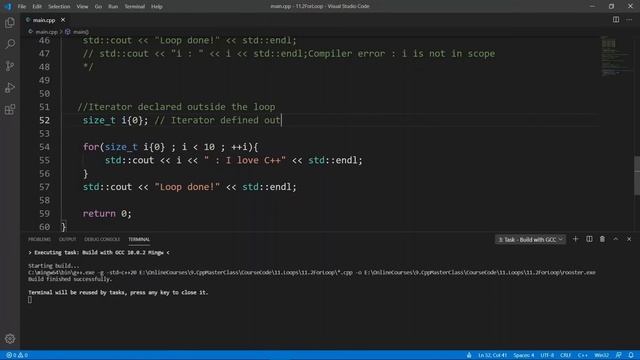Change end of line sequence CRLF

click(565, 355)
